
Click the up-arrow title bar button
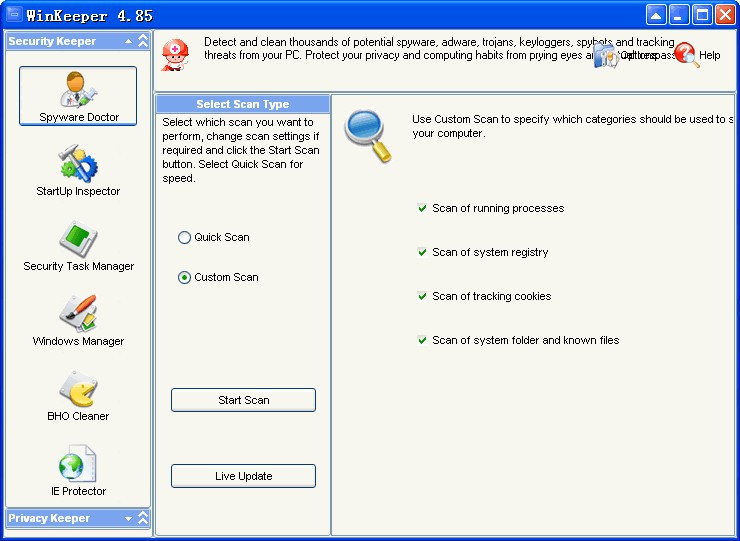click(656, 15)
